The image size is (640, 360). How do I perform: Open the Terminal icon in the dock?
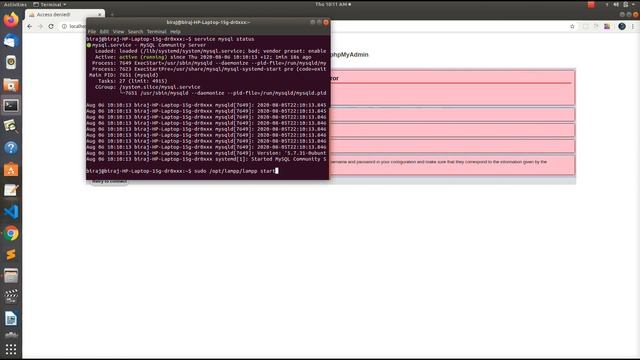(11, 106)
